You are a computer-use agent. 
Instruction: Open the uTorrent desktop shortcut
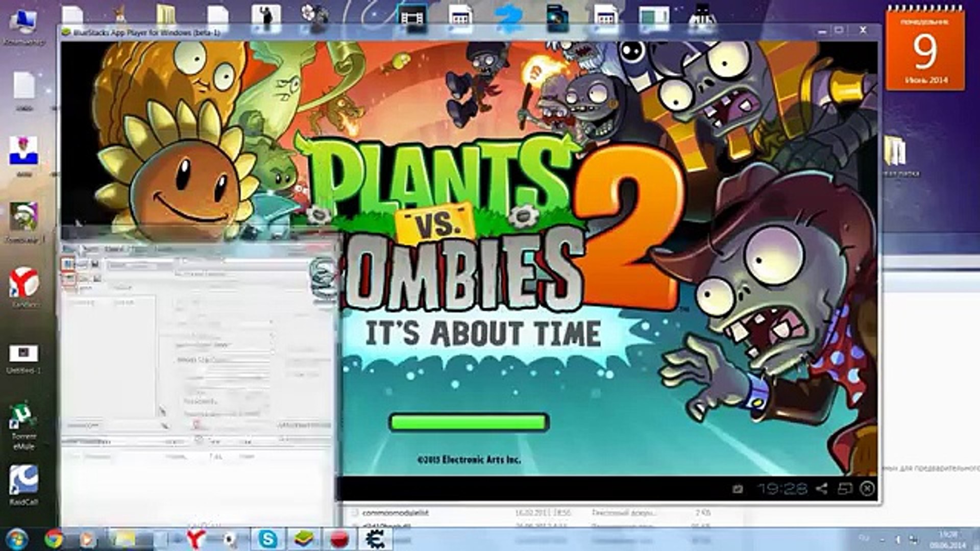pyautogui.click(x=23, y=426)
